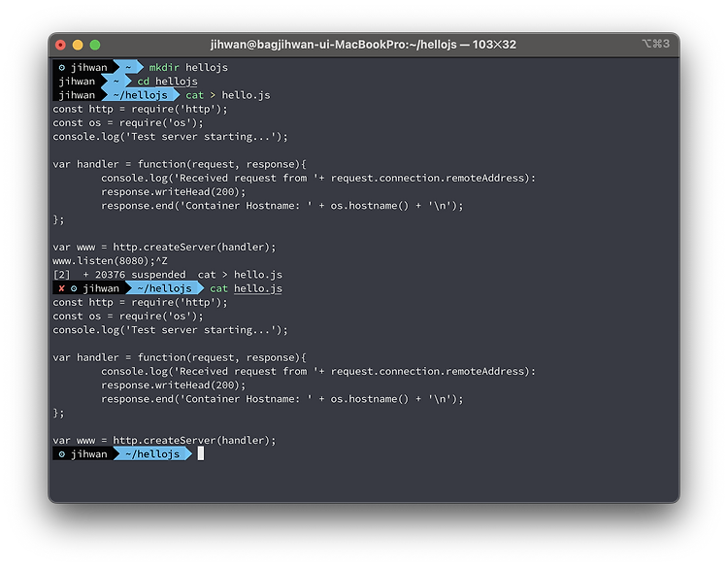Click the gear icon beside the red x
The width and height of the screenshot is (728, 567).
[74, 289]
